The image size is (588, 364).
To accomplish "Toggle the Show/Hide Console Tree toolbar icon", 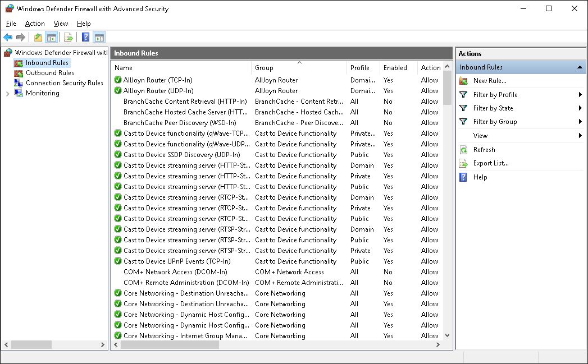I will pos(52,37).
